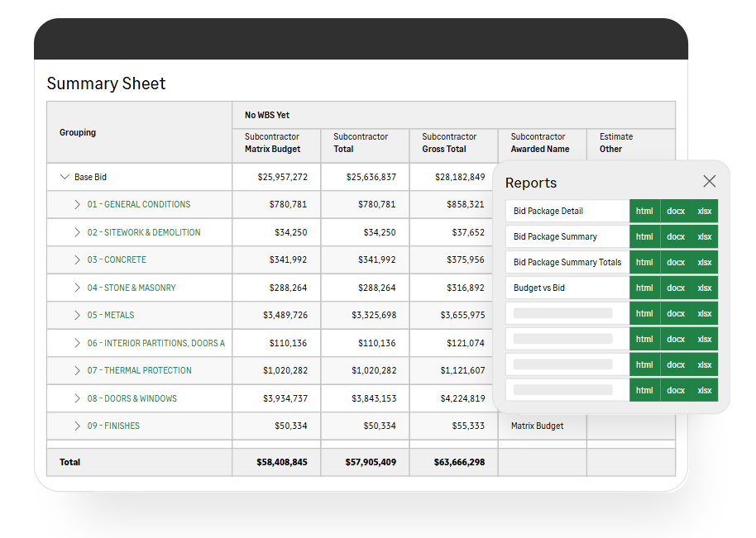The image size is (756, 538).
Task: Download Bid Package Detail as docx
Action: click(675, 211)
